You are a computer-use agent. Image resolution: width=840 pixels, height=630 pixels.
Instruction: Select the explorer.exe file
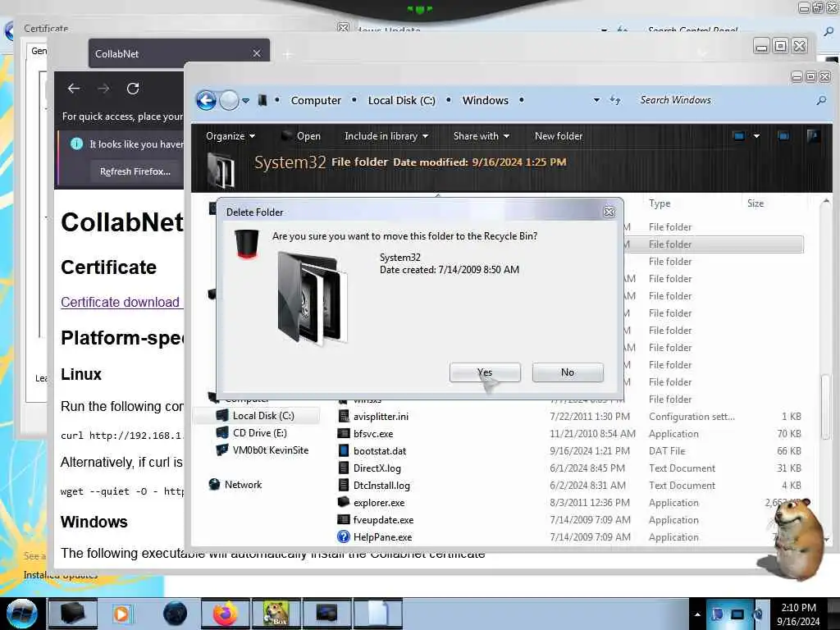tap(379, 503)
